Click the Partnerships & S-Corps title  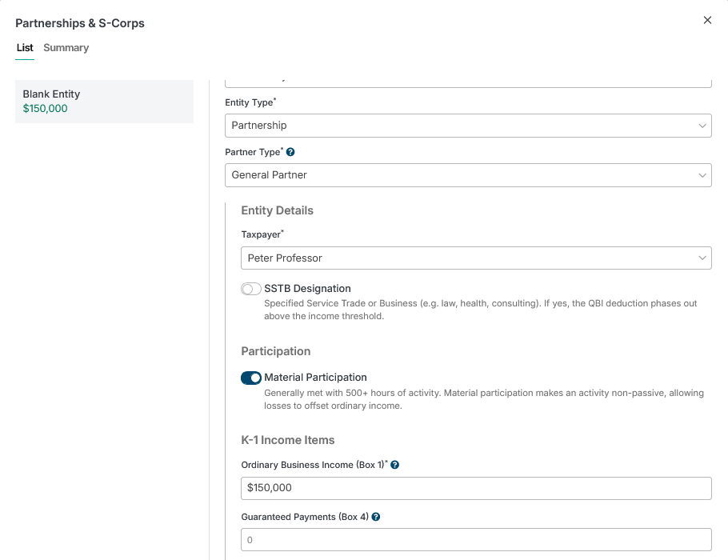tap(80, 23)
